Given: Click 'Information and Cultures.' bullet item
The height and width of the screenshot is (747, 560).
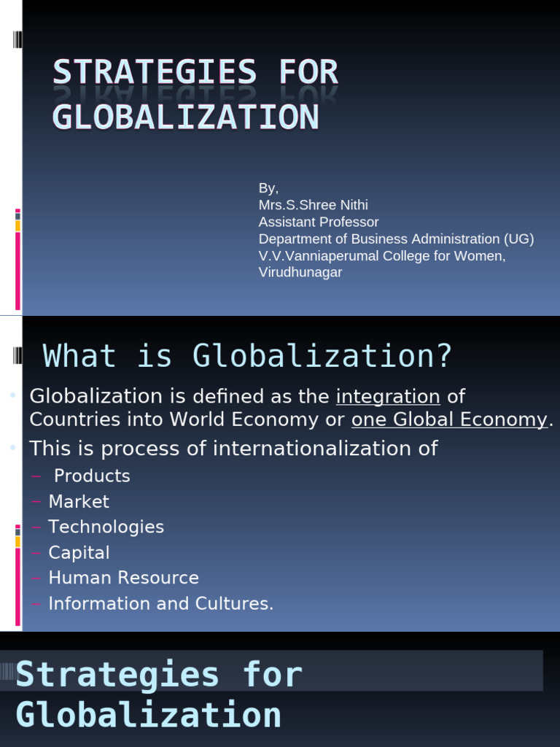Looking at the screenshot, I should (x=161, y=603).
